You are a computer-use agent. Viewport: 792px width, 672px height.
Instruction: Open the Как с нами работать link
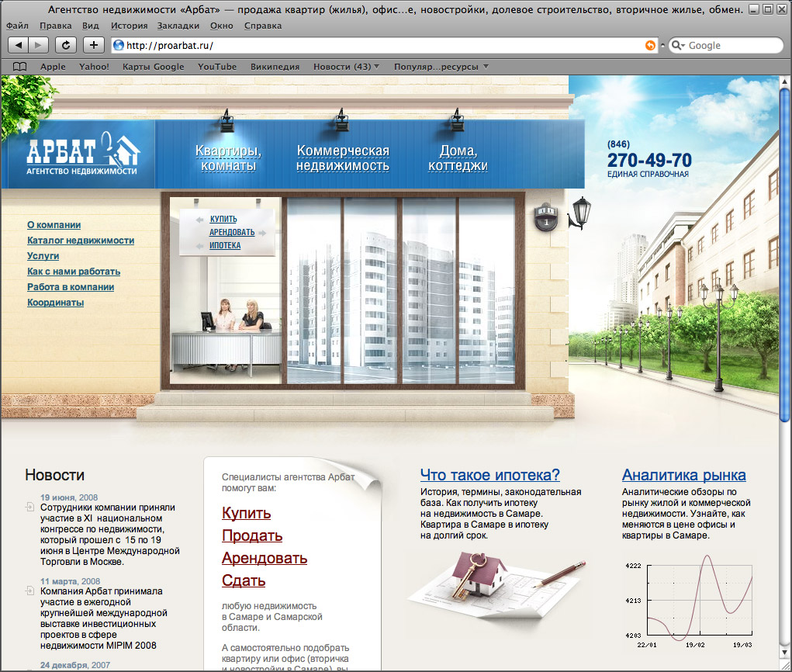tap(74, 272)
